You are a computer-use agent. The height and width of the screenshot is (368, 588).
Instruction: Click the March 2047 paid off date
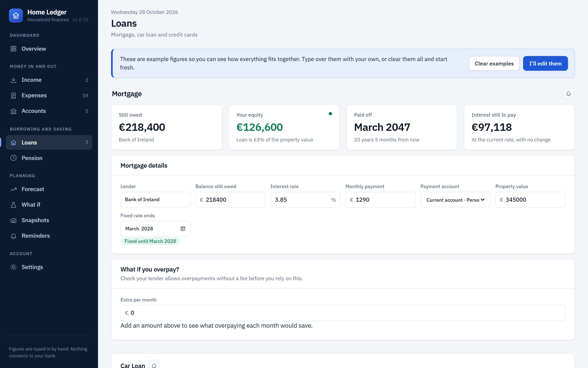[x=382, y=127]
